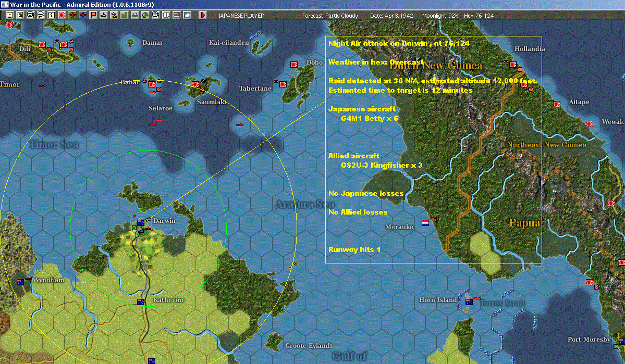The height and width of the screenshot is (364, 625).
Task: Click the 'Forecast: Partly Cloudy' status text
Action: pos(330,16)
